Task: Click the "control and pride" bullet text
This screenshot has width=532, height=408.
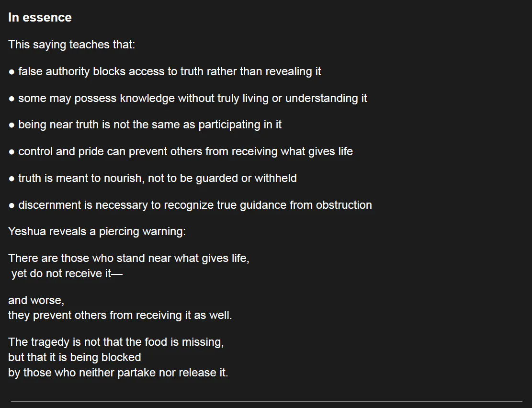Action: 185,152
